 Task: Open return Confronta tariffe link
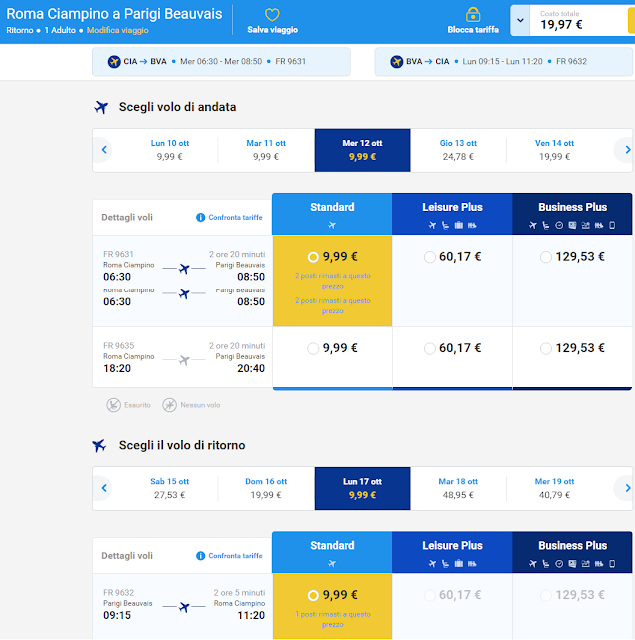[235, 556]
